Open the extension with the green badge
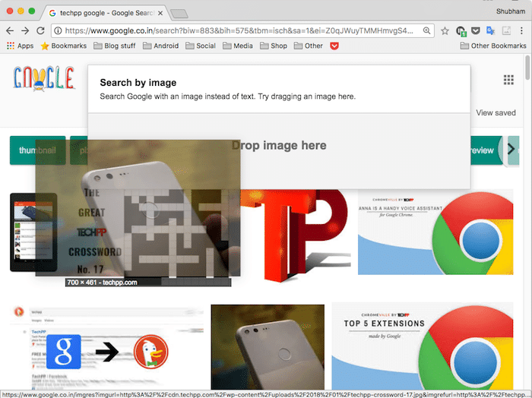Viewport: 532px width, 398px height. [x=461, y=32]
